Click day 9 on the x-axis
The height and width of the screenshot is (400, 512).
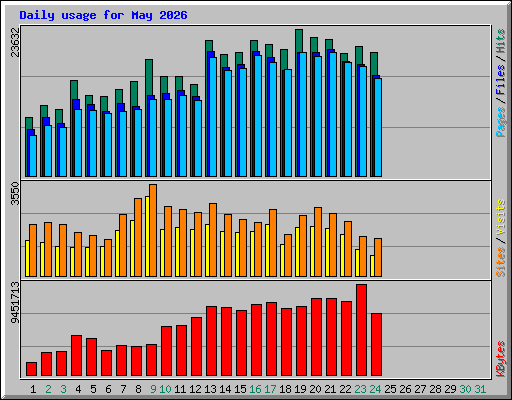(153, 389)
